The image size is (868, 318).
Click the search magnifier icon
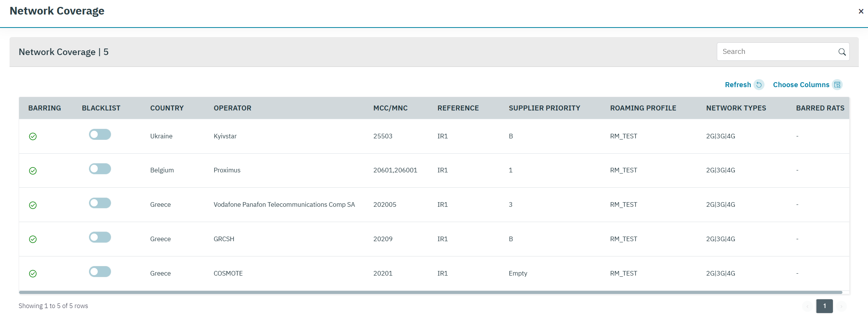coord(842,52)
